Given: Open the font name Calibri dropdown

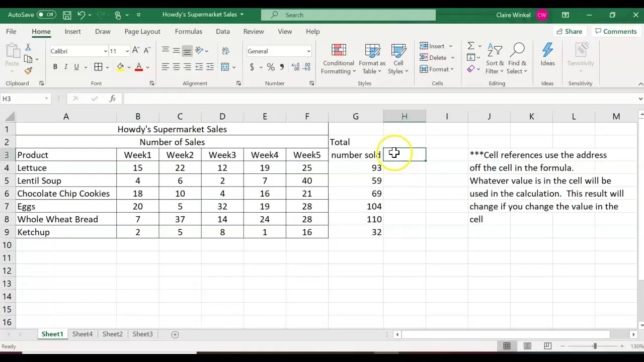Looking at the screenshot, I should (x=105, y=51).
